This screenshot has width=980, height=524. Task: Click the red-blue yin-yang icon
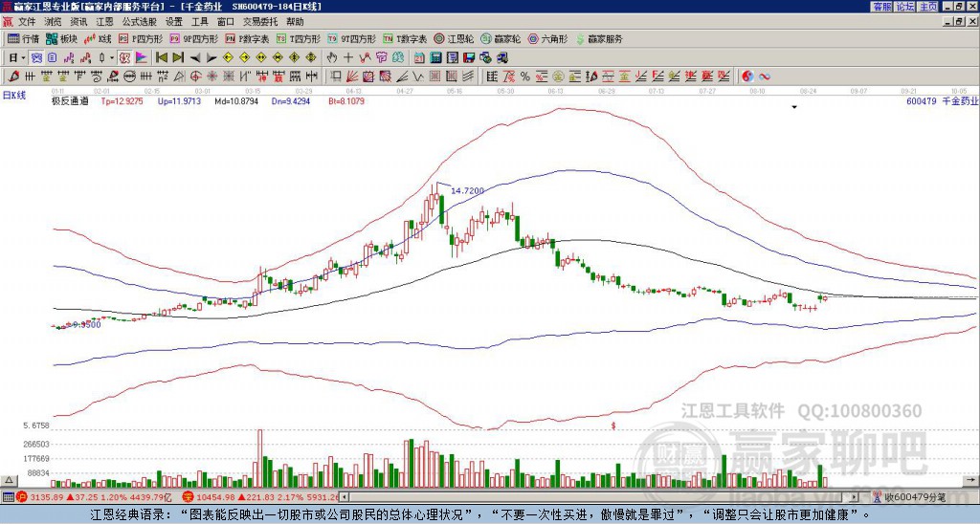tap(747, 76)
